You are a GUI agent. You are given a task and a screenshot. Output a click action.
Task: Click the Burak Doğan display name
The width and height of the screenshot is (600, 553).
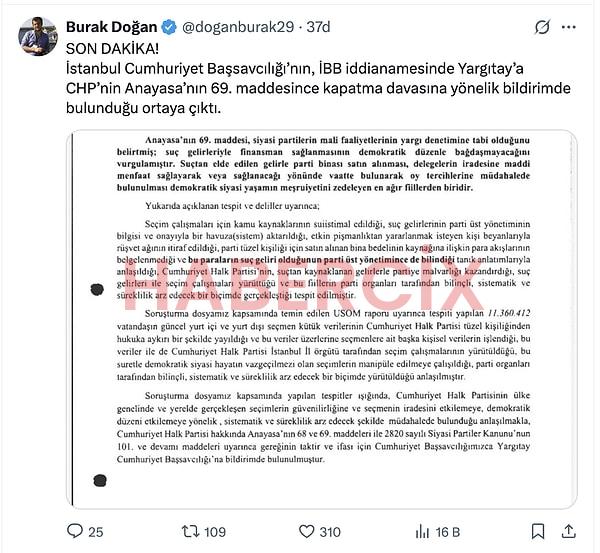pos(111,27)
